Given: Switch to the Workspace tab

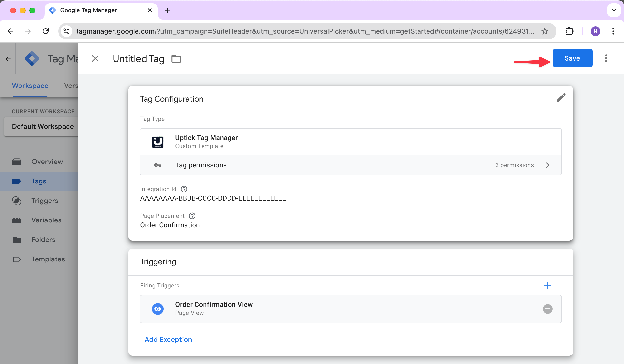Looking at the screenshot, I should pyautogui.click(x=30, y=86).
